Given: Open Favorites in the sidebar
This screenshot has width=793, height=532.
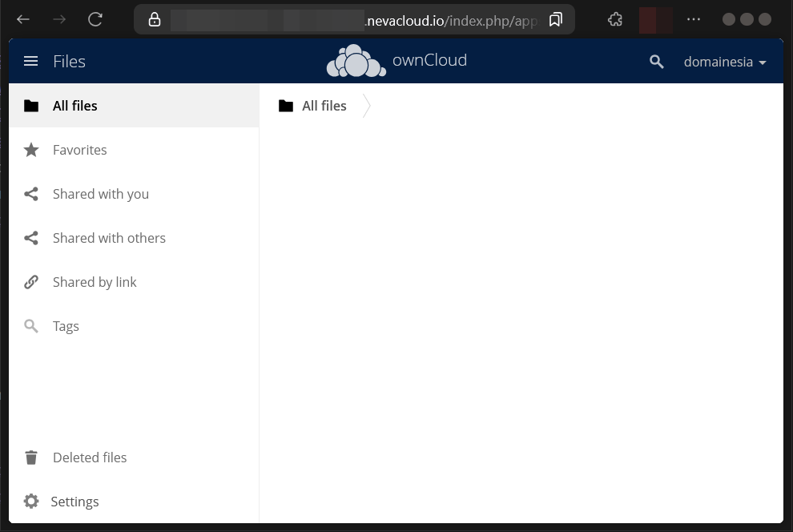Looking at the screenshot, I should pyautogui.click(x=134, y=150).
